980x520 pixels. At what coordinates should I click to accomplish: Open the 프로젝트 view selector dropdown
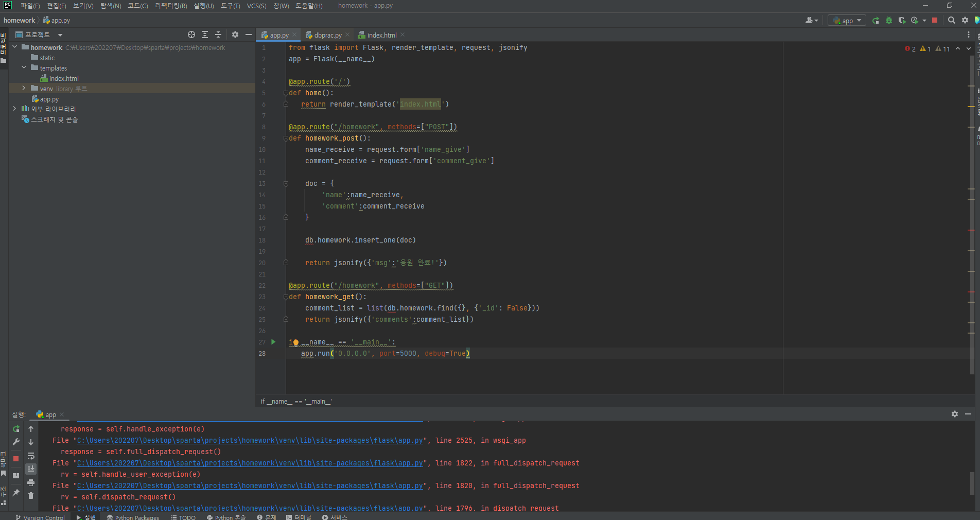(x=39, y=34)
